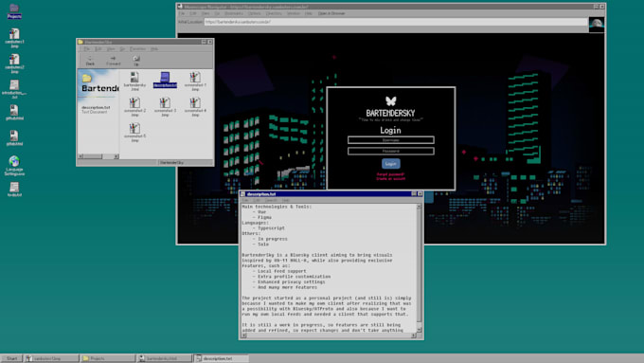Click the "Extra profile customization" line
The width and height of the screenshot is (644, 363).
294,277
